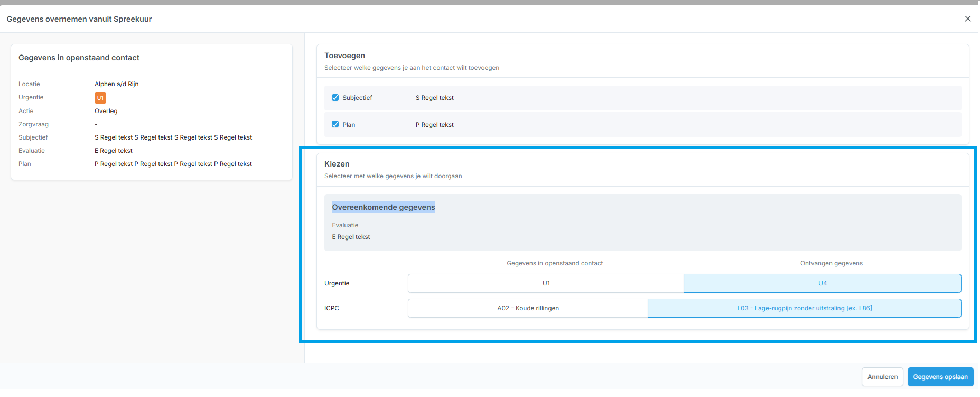Click the Evaluatie label in left panel
Viewport: 980px width, 397px height.
click(32, 151)
